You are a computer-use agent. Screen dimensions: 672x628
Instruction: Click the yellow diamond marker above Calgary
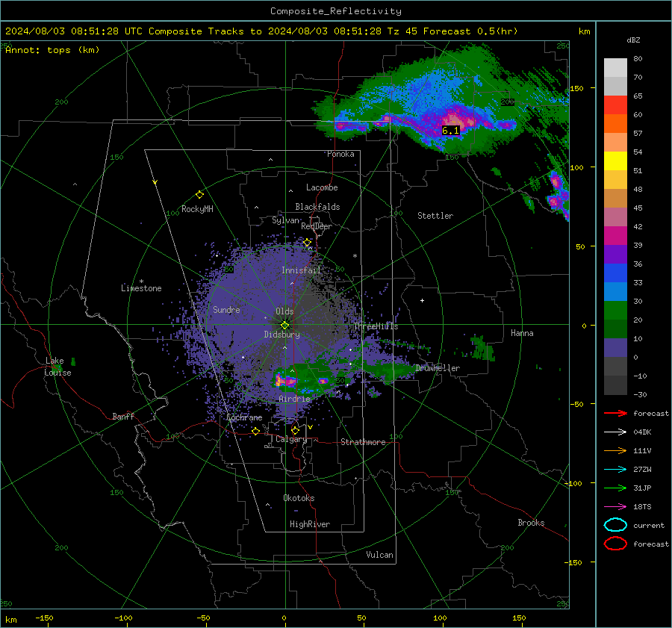[x=295, y=430]
